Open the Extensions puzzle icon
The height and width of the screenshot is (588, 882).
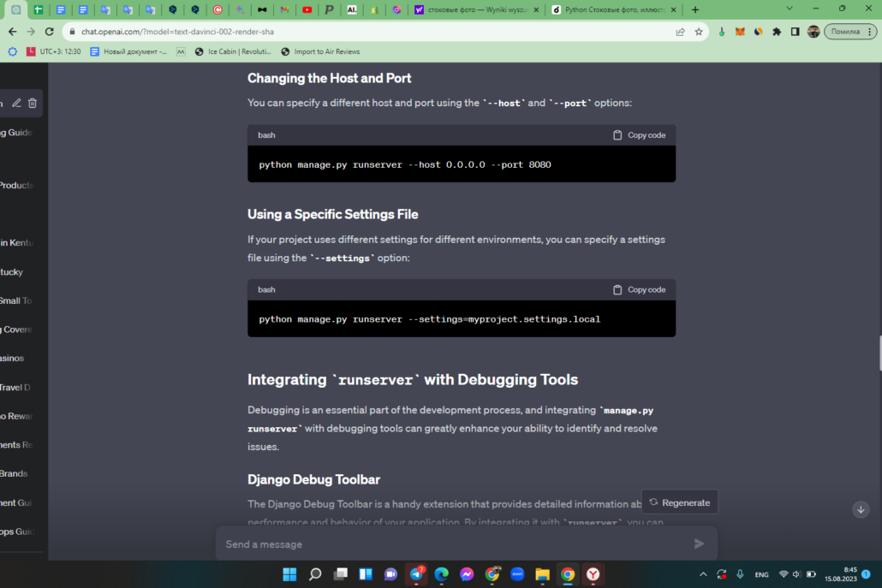coord(777,32)
